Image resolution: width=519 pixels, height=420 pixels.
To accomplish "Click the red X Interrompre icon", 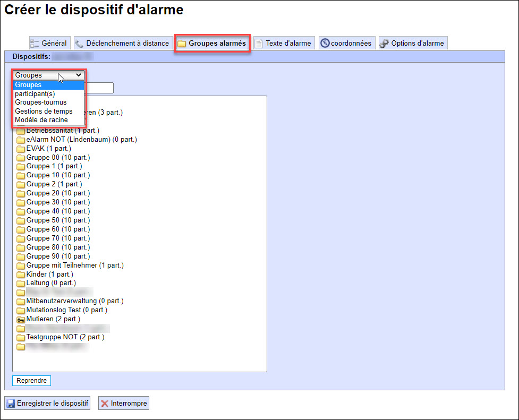I will (105, 404).
